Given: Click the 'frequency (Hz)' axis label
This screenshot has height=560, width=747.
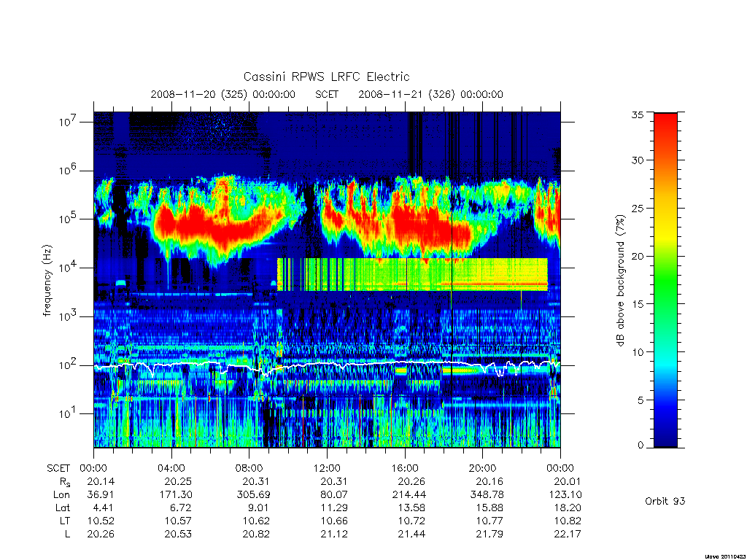Looking at the screenshot, I should (47, 281).
